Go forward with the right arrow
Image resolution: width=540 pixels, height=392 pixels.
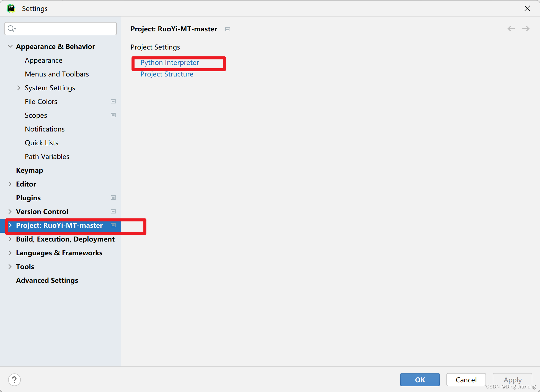(526, 29)
